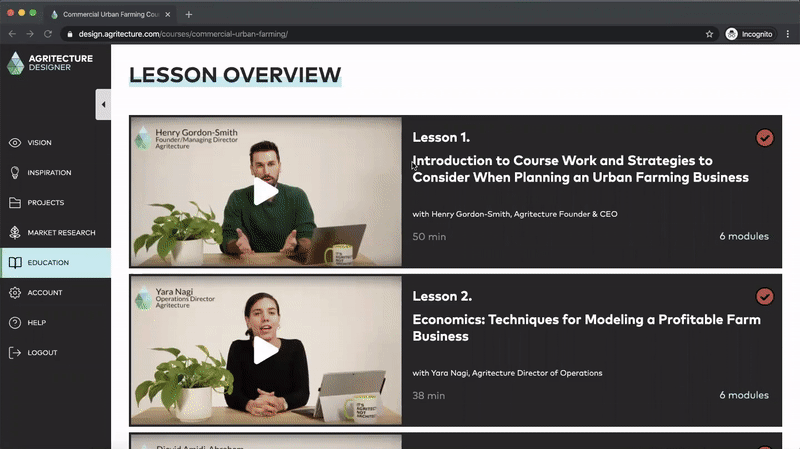Click the Logout label
Image resolution: width=800 pixels, height=449 pixels.
pyautogui.click(x=42, y=353)
